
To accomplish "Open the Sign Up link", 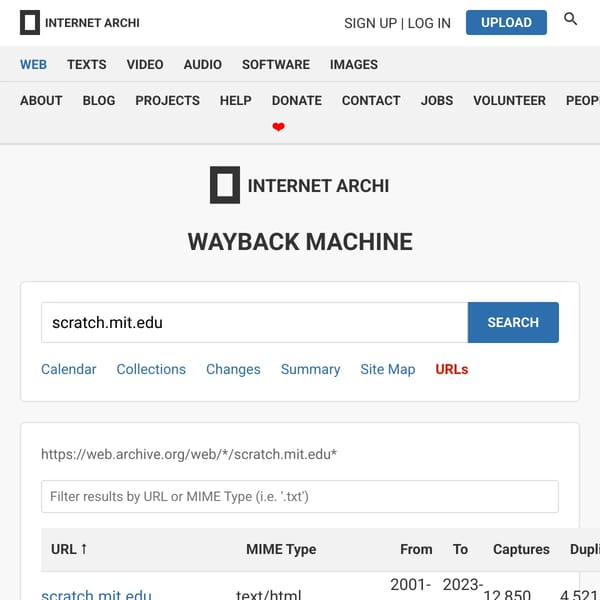I will click(x=370, y=23).
